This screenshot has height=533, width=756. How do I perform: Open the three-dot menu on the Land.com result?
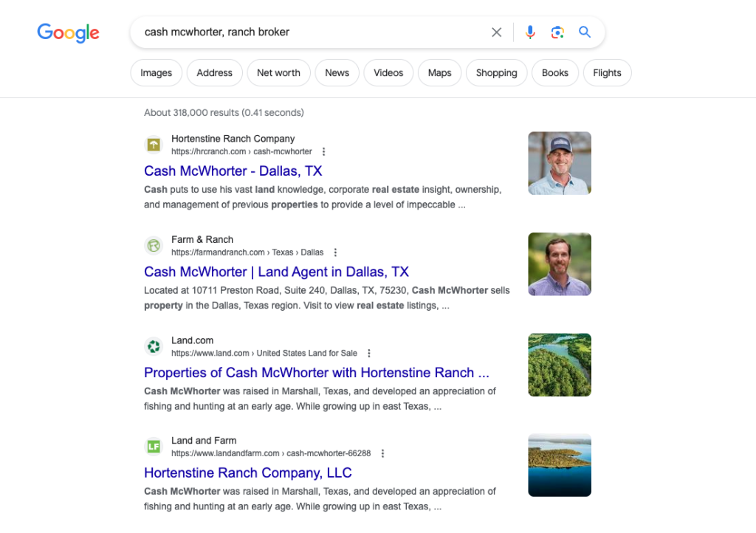point(368,353)
